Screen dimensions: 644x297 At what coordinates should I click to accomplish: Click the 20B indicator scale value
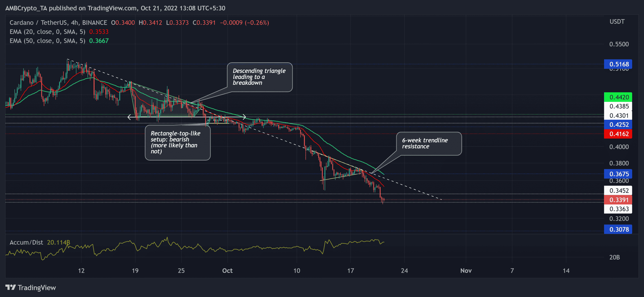coord(615,257)
